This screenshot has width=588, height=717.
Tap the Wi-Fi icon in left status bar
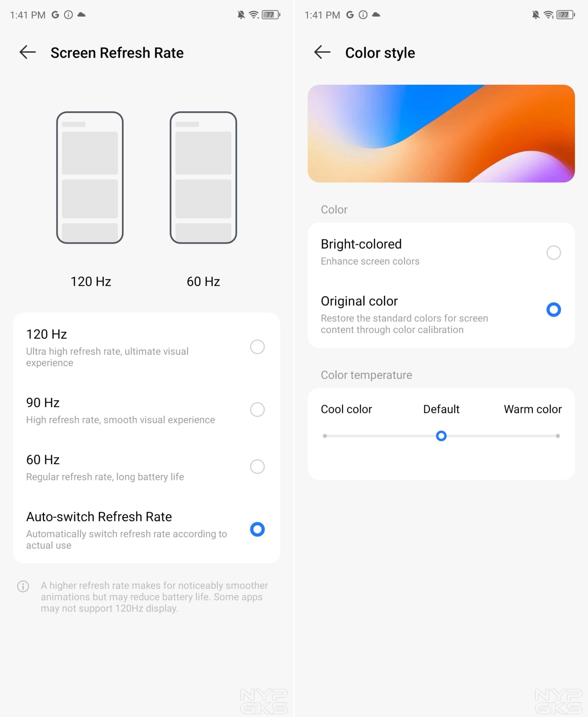tap(254, 15)
